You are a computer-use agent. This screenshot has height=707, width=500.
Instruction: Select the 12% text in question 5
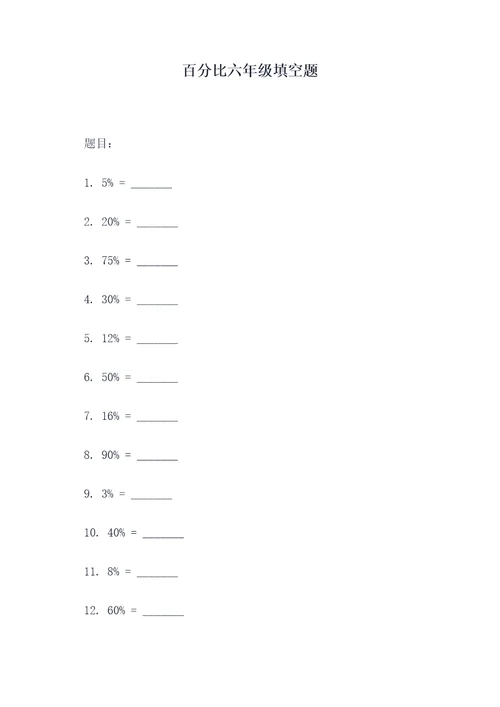click(110, 338)
